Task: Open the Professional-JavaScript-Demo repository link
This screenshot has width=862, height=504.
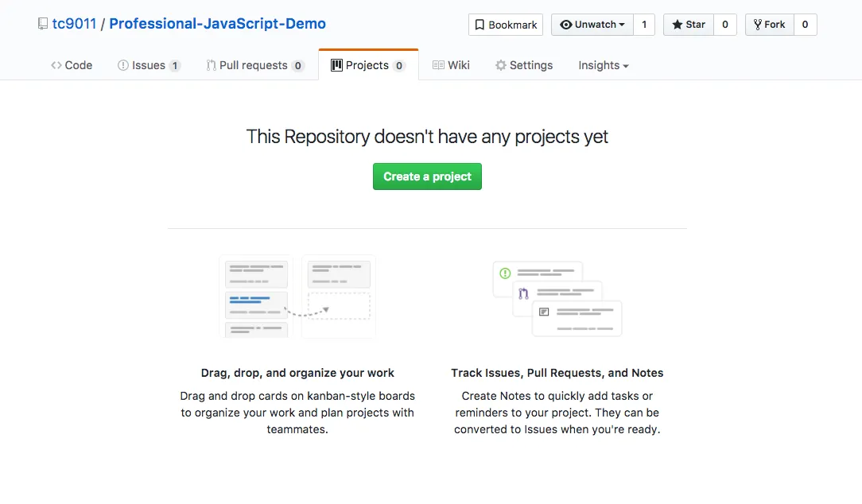Action: [217, 24]
